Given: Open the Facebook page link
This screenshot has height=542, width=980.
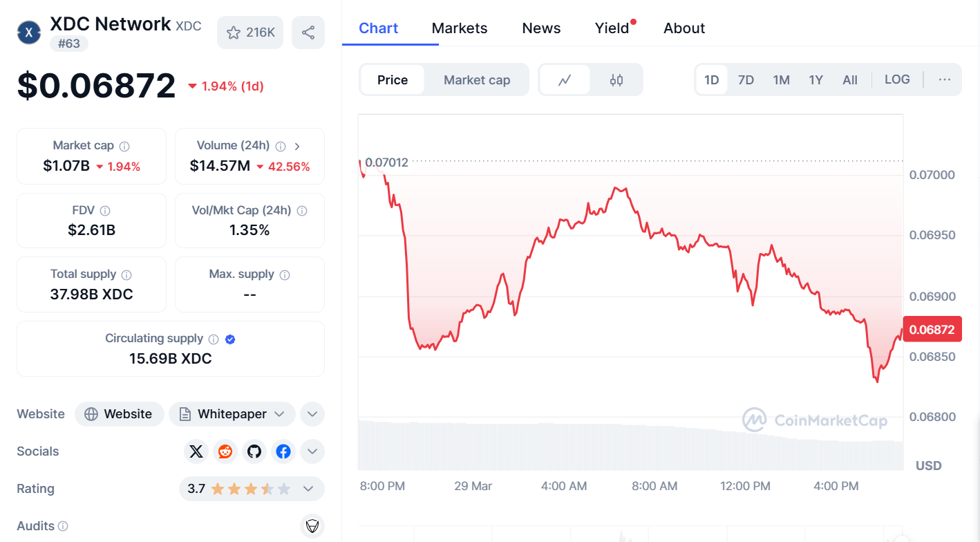Looking at the screenshot, I should (x=283, y=451).
